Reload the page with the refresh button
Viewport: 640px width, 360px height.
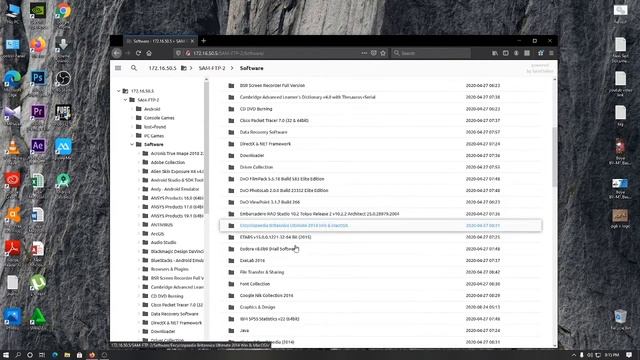[138, 53]
